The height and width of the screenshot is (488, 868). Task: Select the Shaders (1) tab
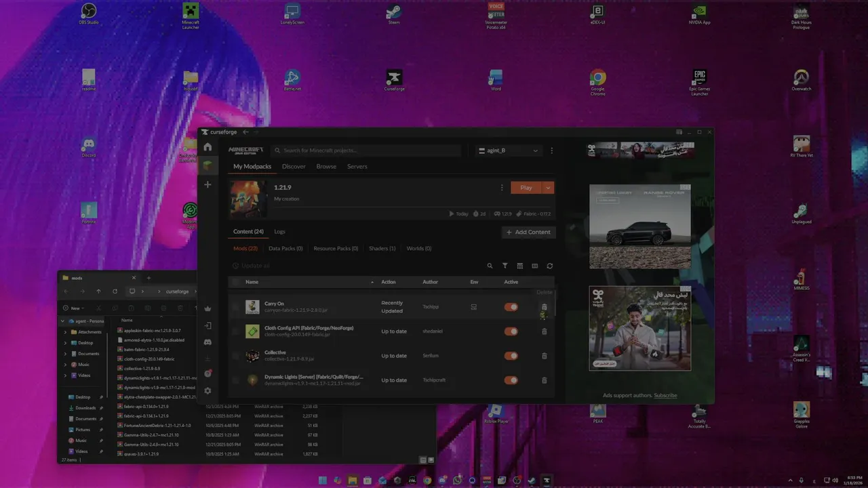coord(382,249)
